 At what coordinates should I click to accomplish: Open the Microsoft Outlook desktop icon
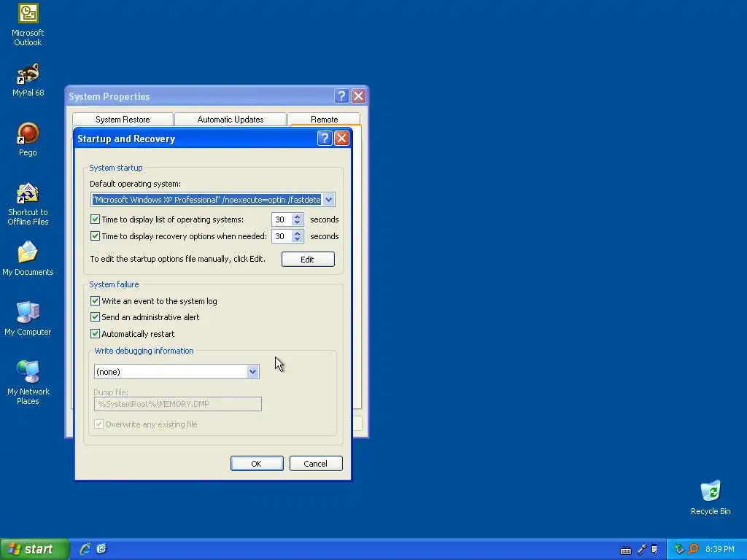(28, 25)
